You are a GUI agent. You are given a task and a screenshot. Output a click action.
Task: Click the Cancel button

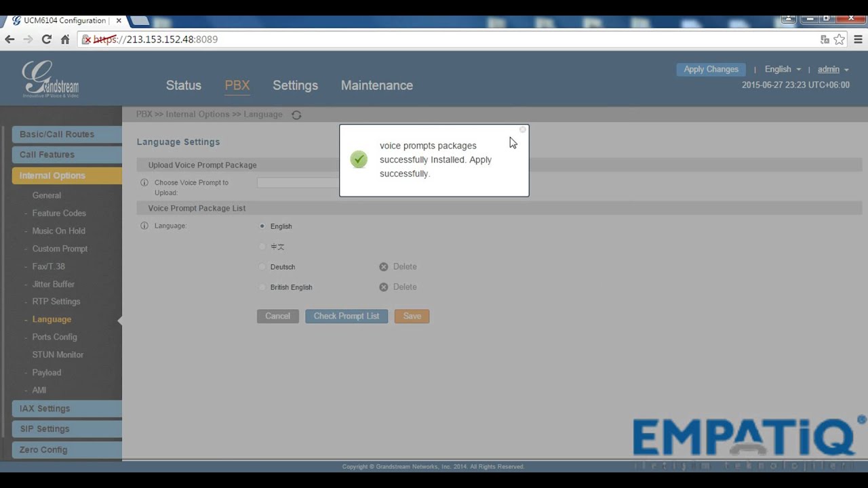(277, 317)
